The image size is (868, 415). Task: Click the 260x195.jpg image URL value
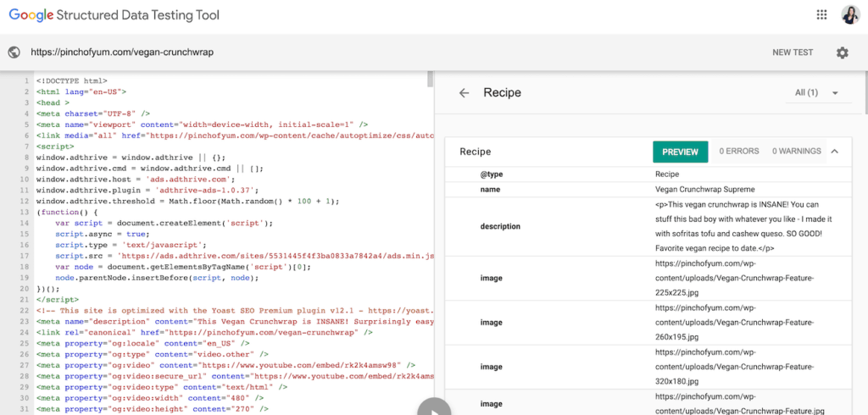pyautogui.click(x=734, y=322)
